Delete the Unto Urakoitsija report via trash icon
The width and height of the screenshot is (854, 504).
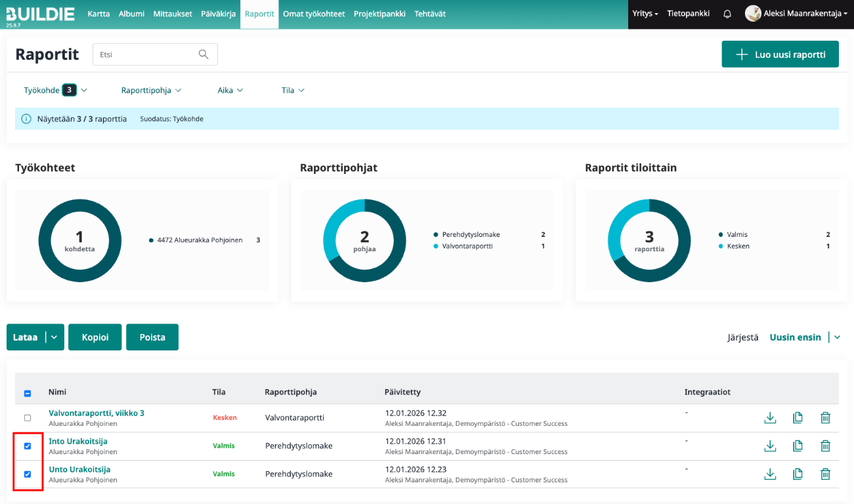(x=825, y=474)
